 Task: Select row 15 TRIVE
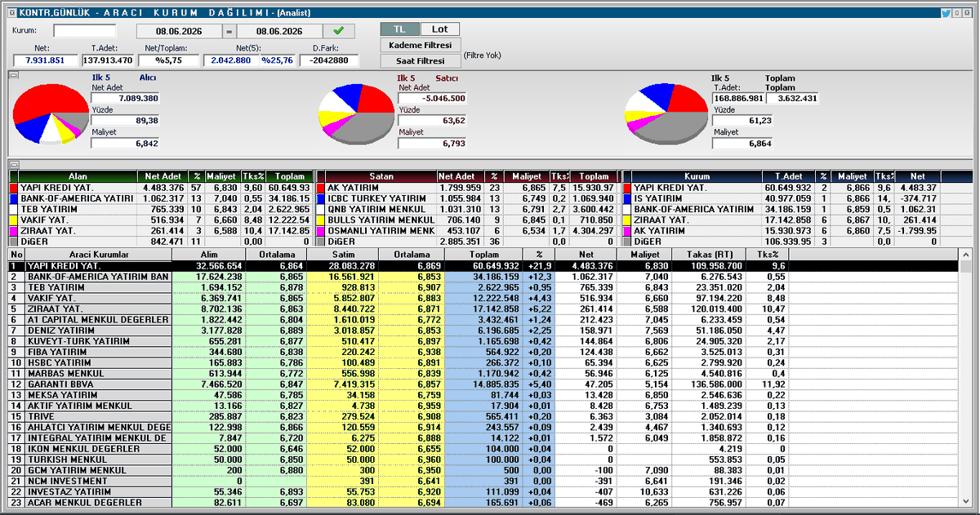(x=483, y=415)
